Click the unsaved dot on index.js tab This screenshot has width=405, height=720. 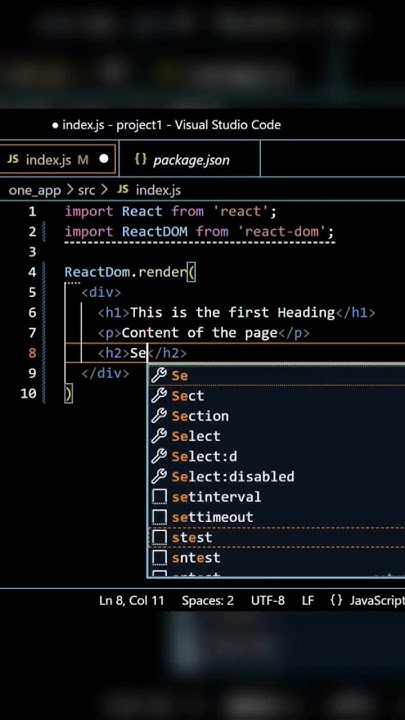pos(104,159)
